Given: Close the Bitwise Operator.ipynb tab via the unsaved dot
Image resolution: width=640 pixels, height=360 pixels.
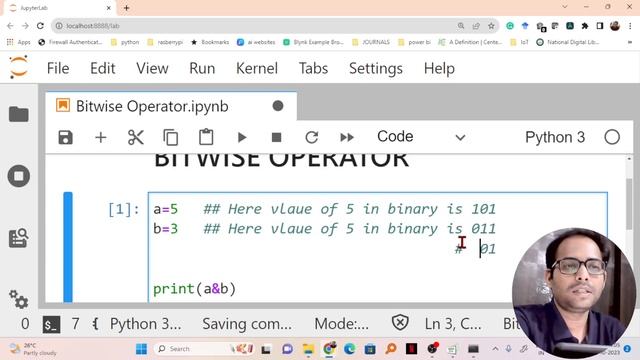Looking at the screenshot, I should [x=278, y=106].
